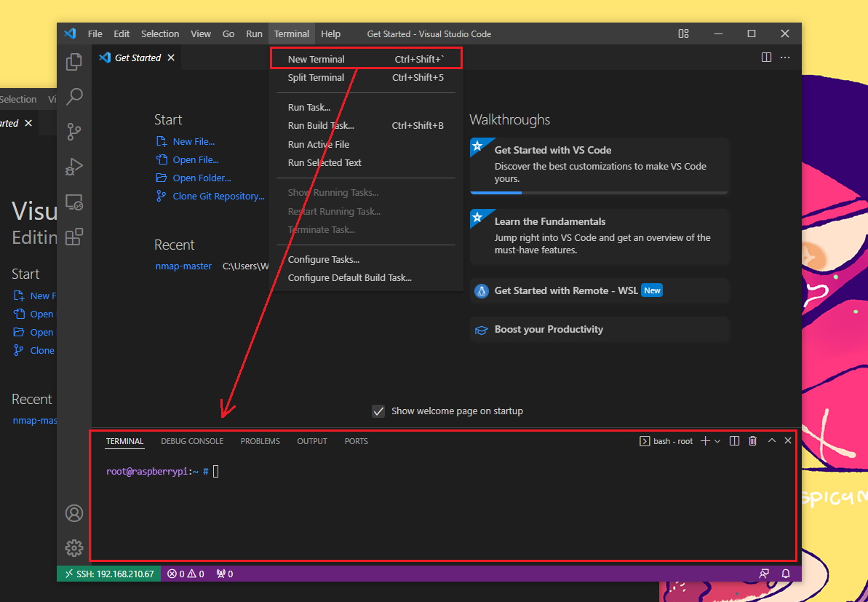The image size is (868, 602).
Task: Select Run Build Task... entry
Action: tap(366, 126)
